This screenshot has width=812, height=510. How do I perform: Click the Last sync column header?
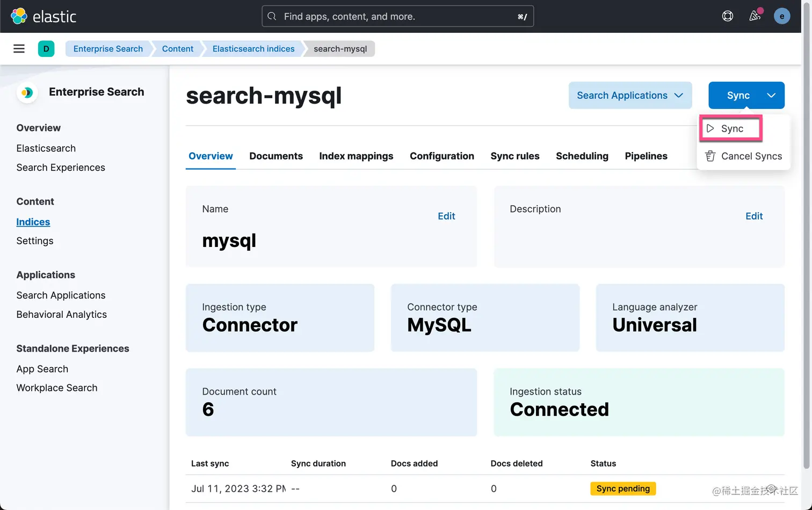(x=210, y=463)
